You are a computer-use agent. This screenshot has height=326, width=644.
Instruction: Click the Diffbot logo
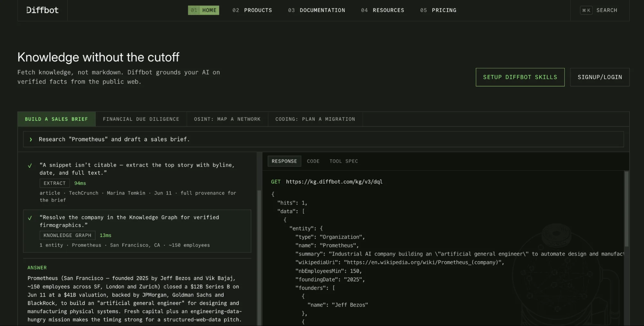click(x=43, y=10)
